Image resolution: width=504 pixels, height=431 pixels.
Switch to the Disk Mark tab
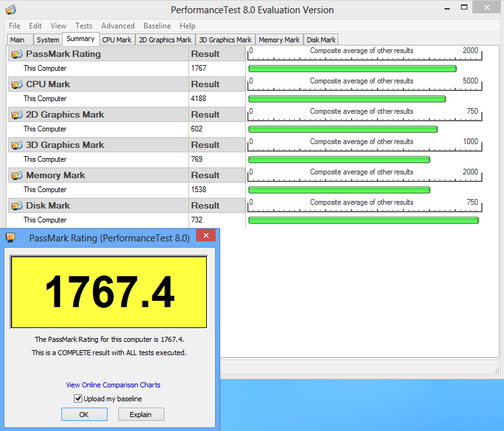tap(321, 40)
